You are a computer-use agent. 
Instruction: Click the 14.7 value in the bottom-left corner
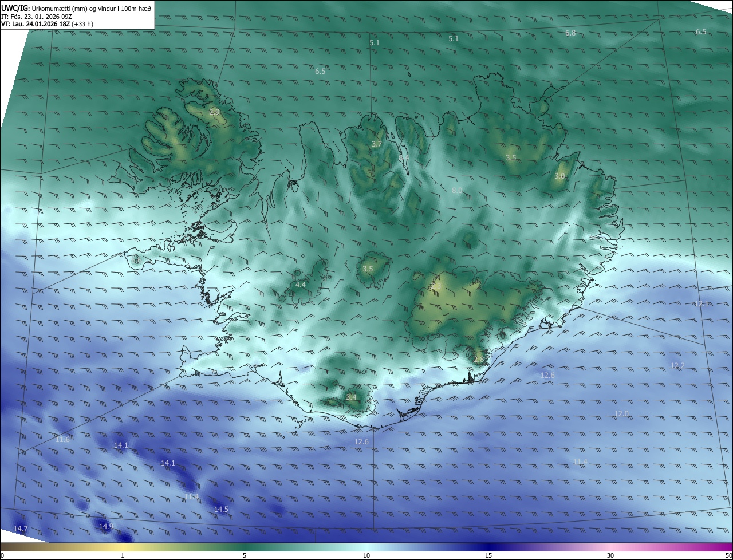[21, 529]
